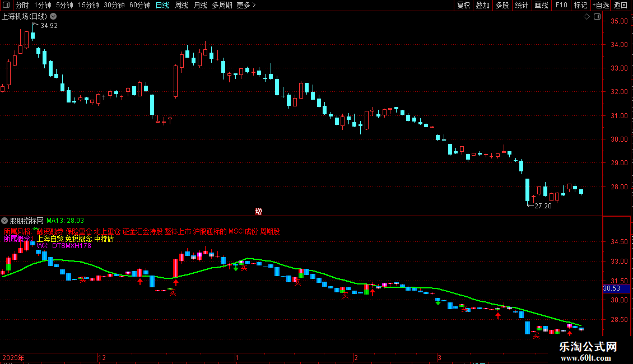The width and height of the screenshot is (633, 364).
Task: Click the 所属风格 style tag line
Action: [x=142, y=231]
